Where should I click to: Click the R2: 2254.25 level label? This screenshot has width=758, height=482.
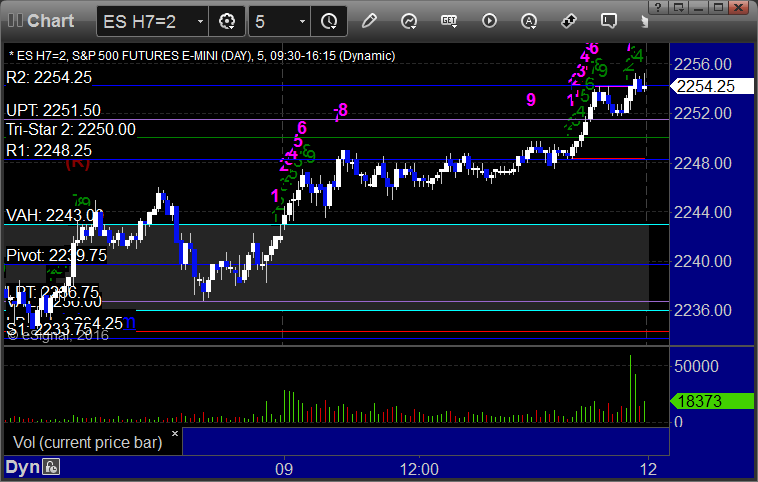click(x=49, y=77)
